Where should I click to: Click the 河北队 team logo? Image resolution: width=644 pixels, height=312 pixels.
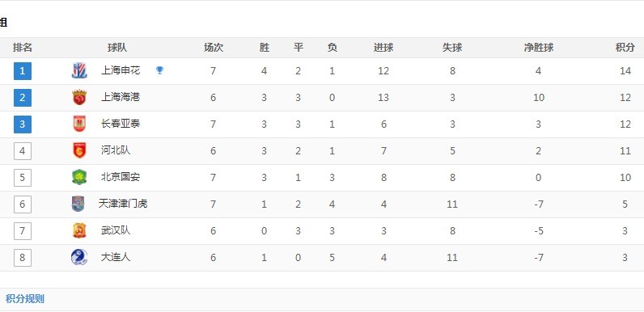(x=79, y=150)
